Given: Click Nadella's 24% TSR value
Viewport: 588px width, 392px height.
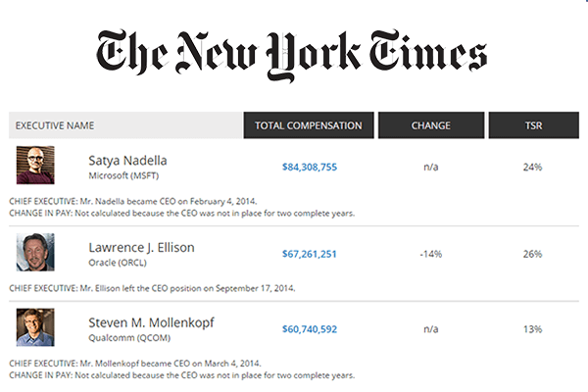Looking at the screenshot, I should click(532, 167).
